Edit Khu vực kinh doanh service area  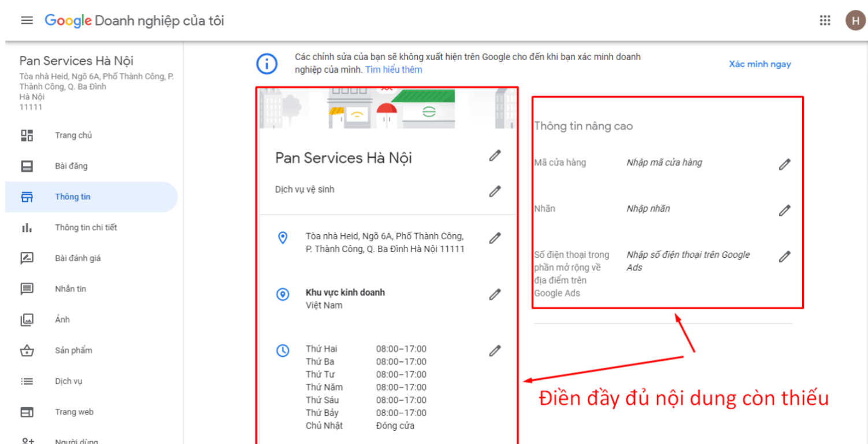click(495, 294)
